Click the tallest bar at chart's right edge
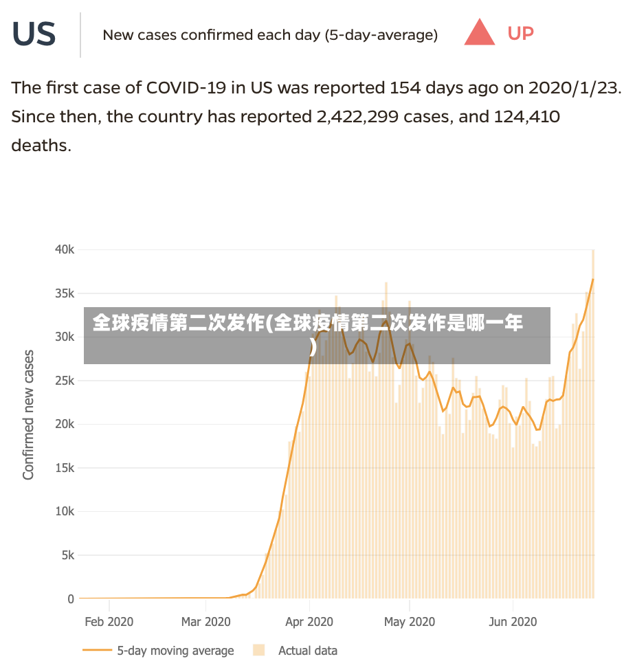Viewport: 635px width, 672px height. pos(593,423)
